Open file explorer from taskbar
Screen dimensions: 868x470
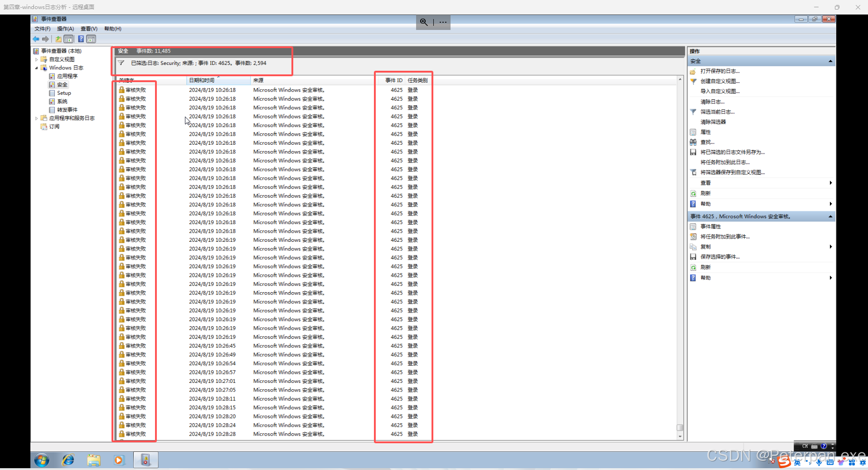pyautogui.click(x=94, y=460)
